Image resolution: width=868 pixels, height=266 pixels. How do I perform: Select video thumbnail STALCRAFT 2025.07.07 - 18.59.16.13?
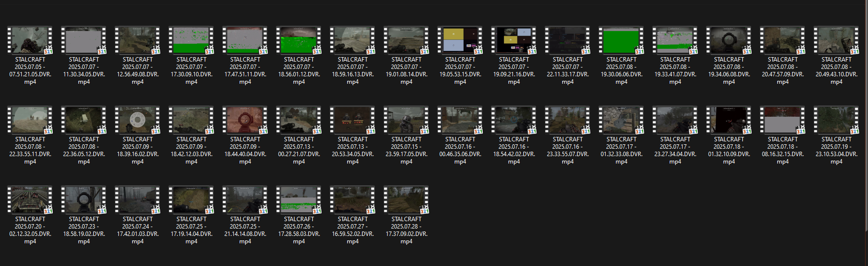coord(353,40)
